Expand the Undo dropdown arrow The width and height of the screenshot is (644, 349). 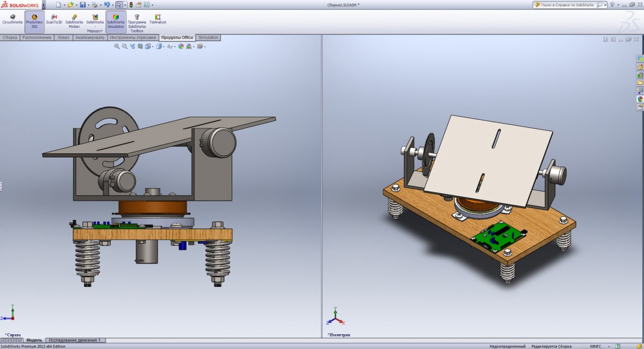click(112, 5)
